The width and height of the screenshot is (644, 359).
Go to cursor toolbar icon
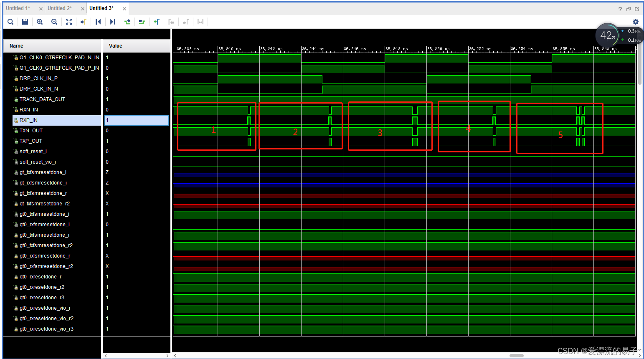[83, 22]
